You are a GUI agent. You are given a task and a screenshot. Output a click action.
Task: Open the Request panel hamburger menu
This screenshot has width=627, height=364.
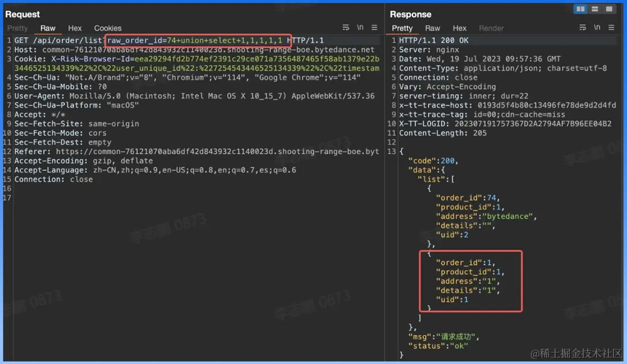(x=374, y=28)
